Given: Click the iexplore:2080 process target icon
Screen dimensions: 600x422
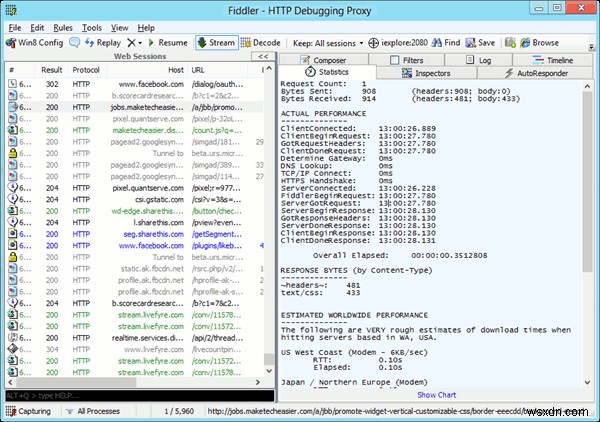Looking at the screenshot, I should tap(373, 43).
